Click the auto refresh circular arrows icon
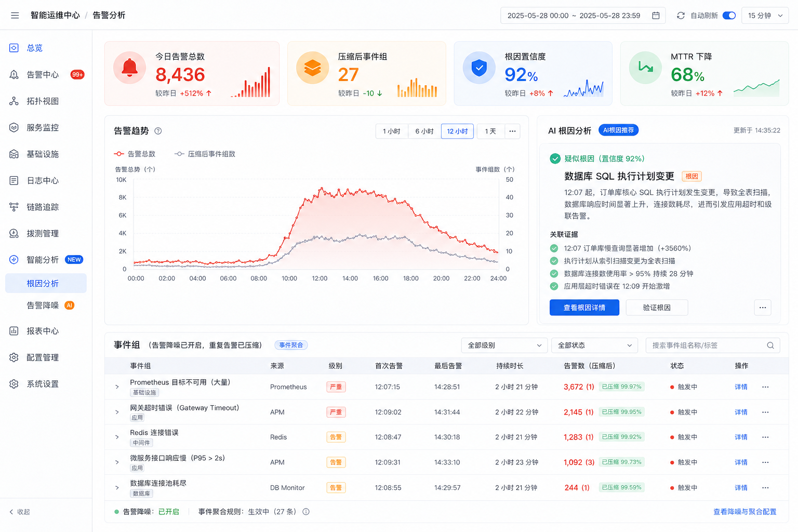Screen dimensions: 798x532 coord(681,16)
